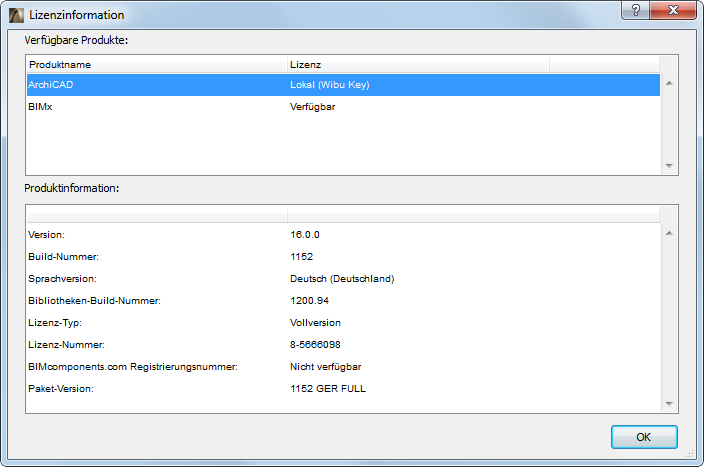This screenshot has width=704, height=467.
Task: Click scroll up arrow in Produktinformation list
Action: coord(669,233)
